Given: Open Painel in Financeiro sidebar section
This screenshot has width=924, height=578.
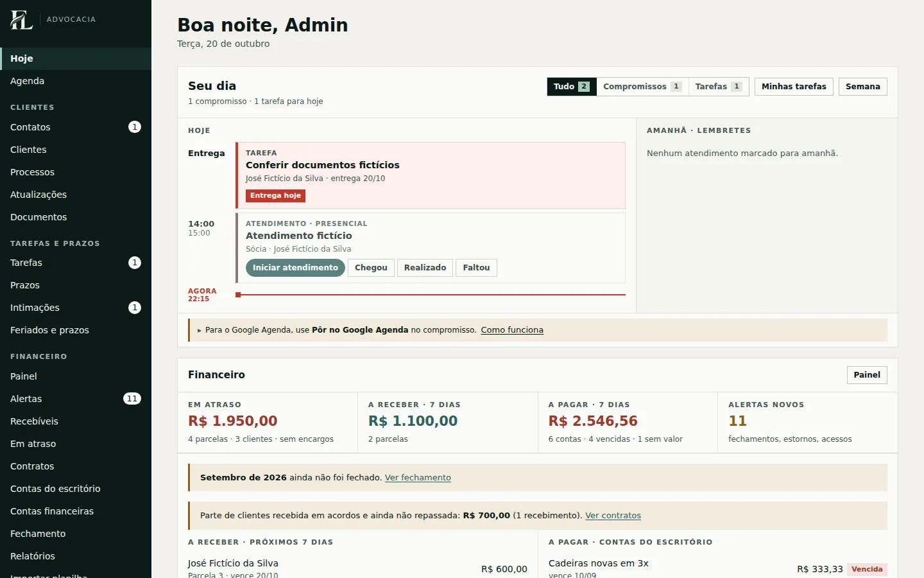Looking at the screenshot, I should pyautogui.click(x=76, y=376).
